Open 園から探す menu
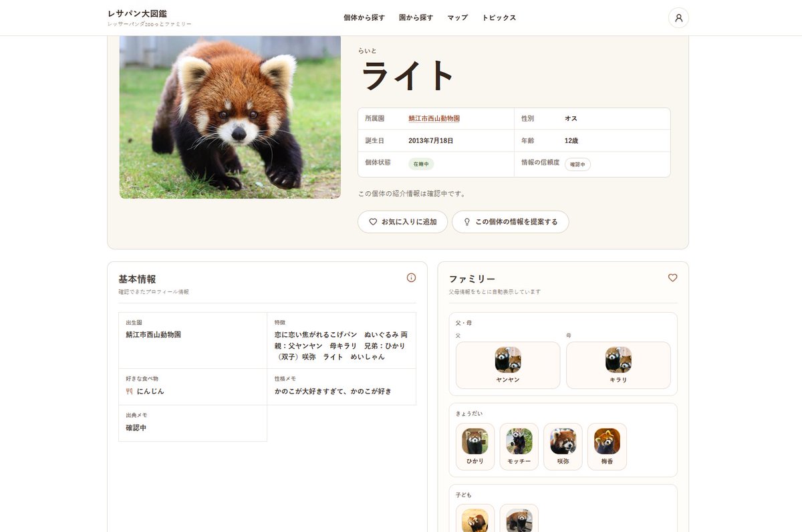The height and width of the screenshot is (532, 802). pyautogui.click(x=416, y=18)
